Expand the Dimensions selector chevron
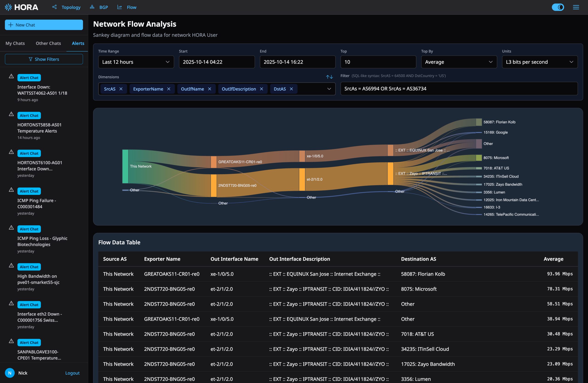 coord(329,89)
